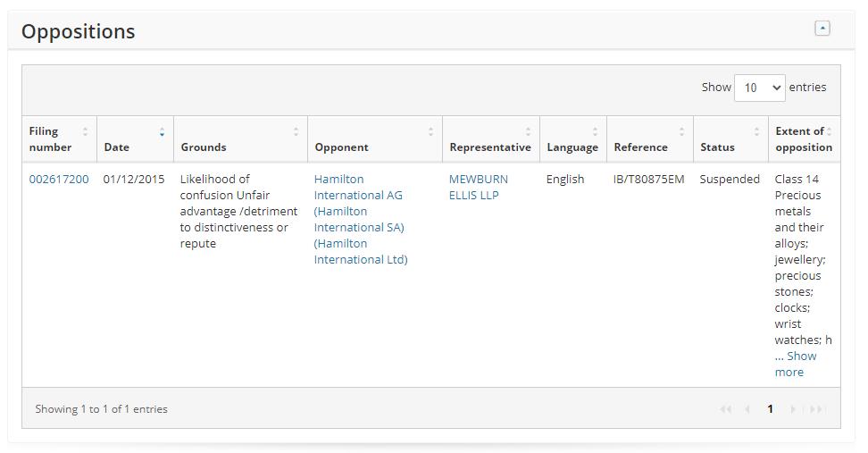Sort by Language column

pos(572,139)
